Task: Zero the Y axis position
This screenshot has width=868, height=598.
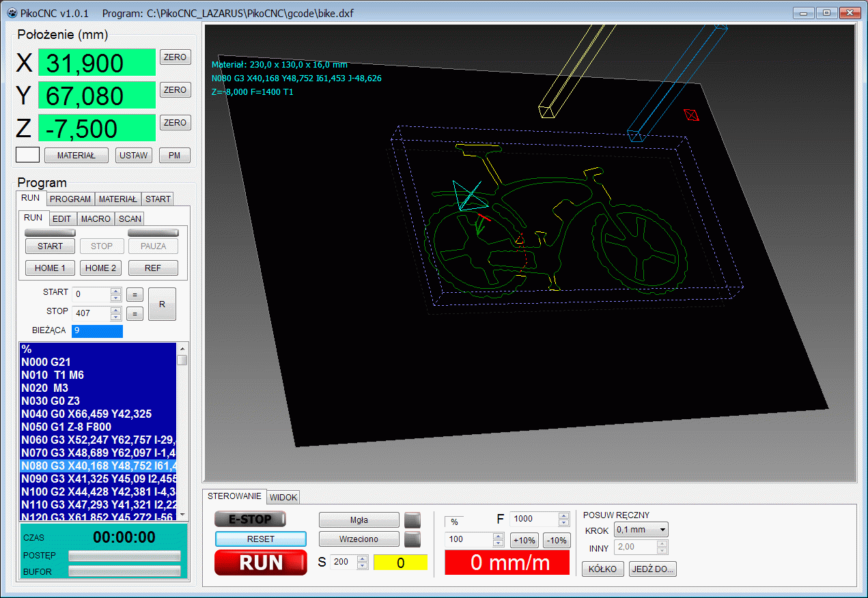Action: click(x=176, y=90)
